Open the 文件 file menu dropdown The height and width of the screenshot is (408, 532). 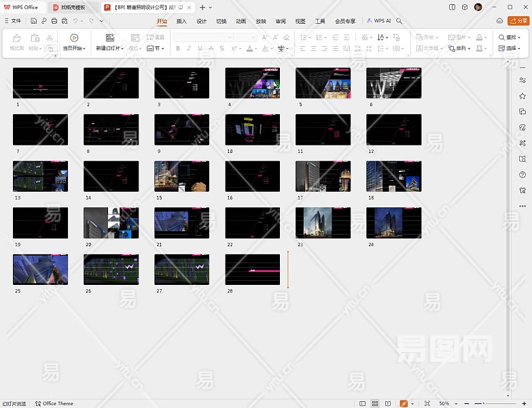pos(14,21)
